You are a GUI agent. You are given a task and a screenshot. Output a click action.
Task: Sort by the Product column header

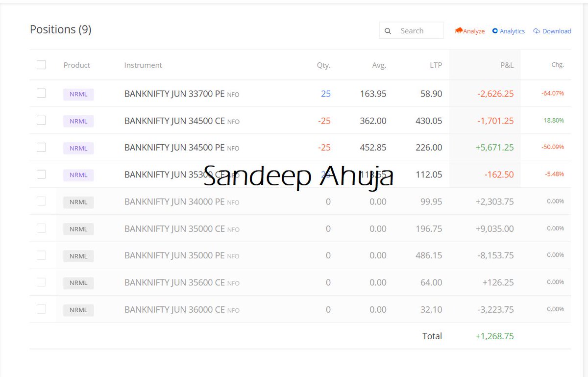coord(77,65)
